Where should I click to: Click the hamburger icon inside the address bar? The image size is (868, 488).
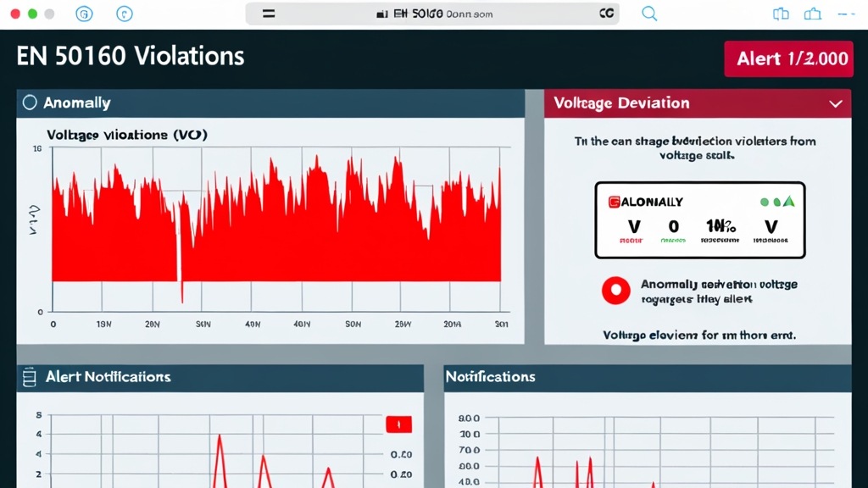(269, 14)
